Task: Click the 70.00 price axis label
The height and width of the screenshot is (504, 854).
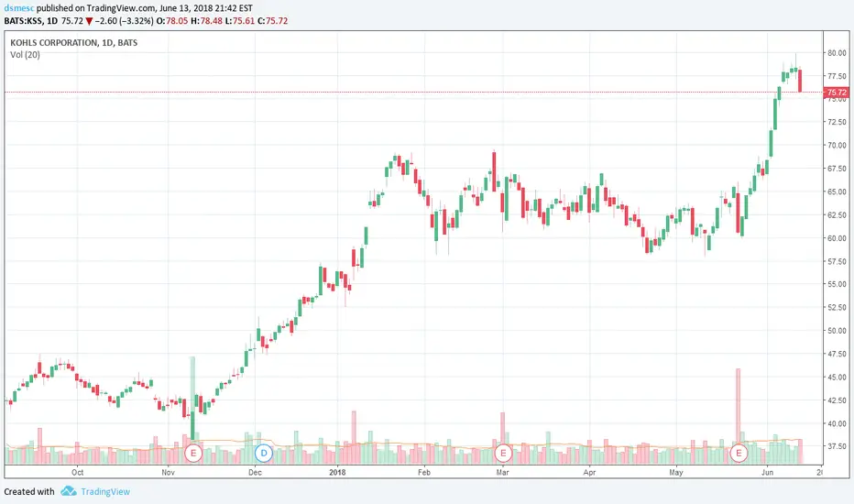Action: click(x=837, y=146)
